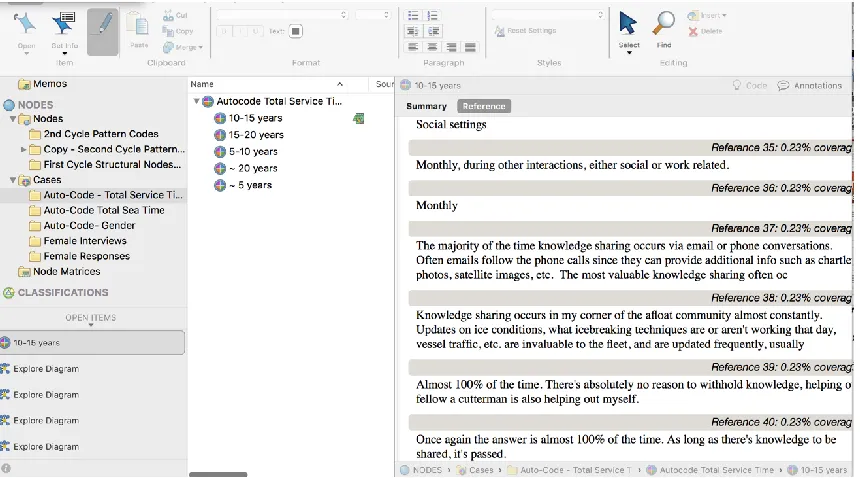Click the Select arrow tool
This screenshot has width=860, height=478.
628,24
